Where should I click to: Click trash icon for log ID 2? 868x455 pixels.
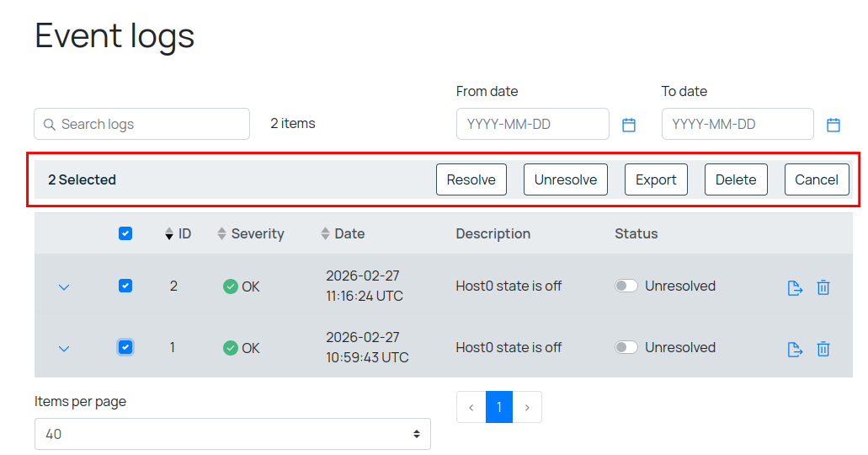point(823,287)
